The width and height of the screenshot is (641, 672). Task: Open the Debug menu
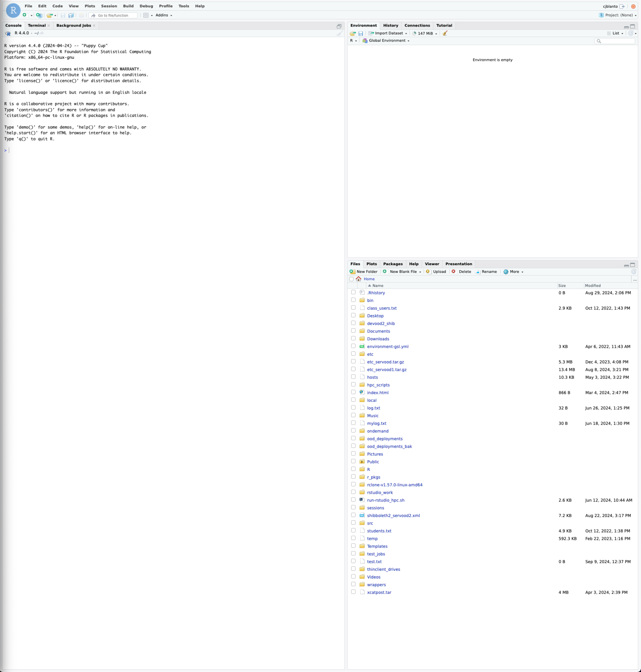coord(146,6)
